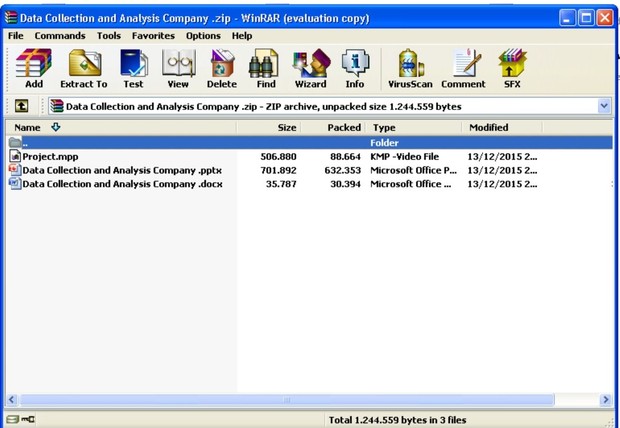The width and height of the screenshot is (620, 428).
Task: Click status text 'Total 1.244.559 bytes in 3 files'
Action: pos(397,420)
